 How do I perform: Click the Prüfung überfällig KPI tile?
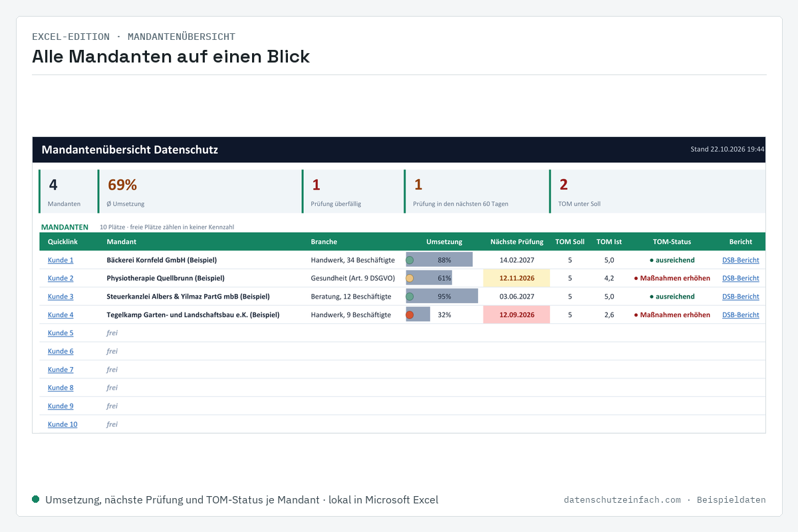352,192
